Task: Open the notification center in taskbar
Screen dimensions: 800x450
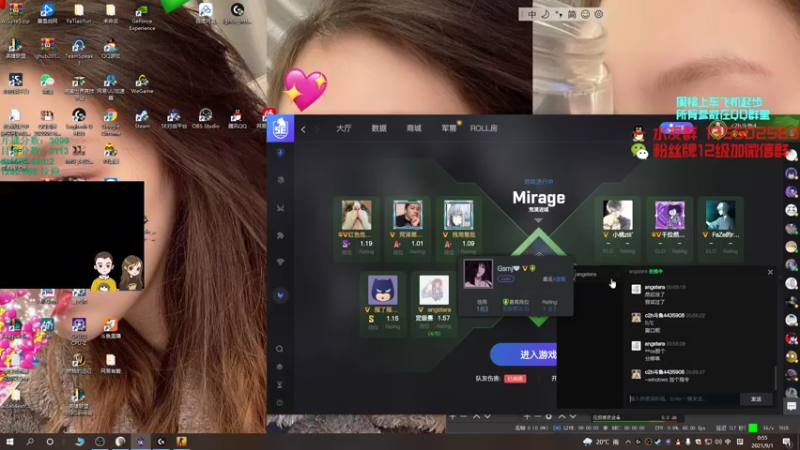Action: click(x=788, y=442)
